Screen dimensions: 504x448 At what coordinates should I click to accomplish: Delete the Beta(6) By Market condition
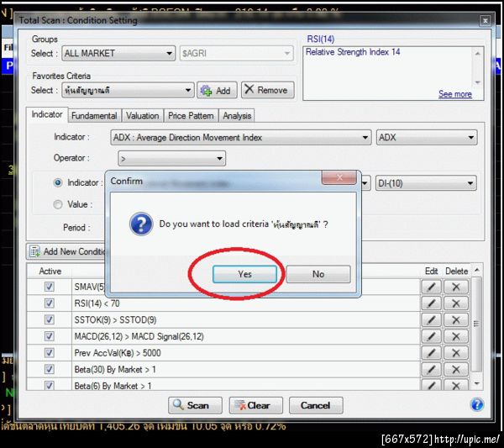click(x=456, y=385)
